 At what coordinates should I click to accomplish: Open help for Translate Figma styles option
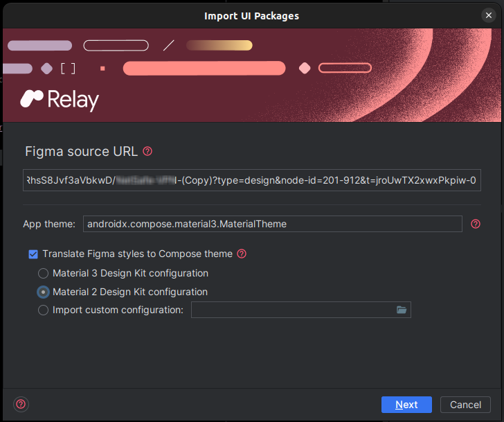coord(242,254)
